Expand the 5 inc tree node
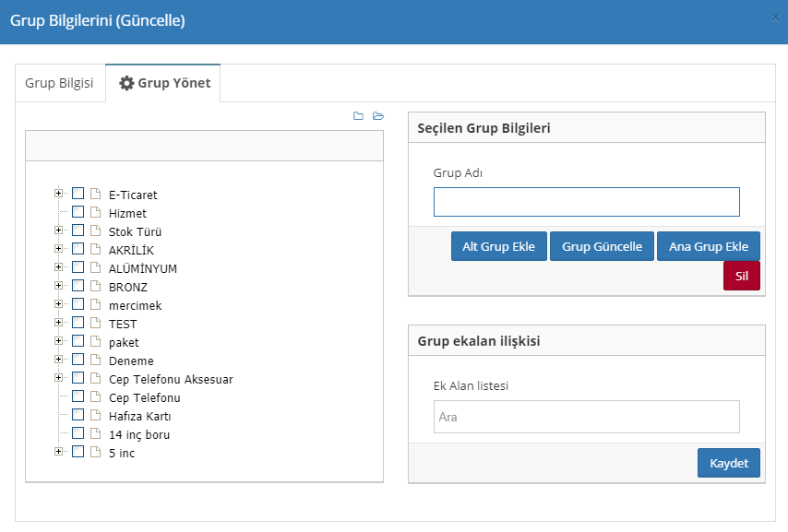The width and height of the screenshot is (788, 532). tap(59, 452)
